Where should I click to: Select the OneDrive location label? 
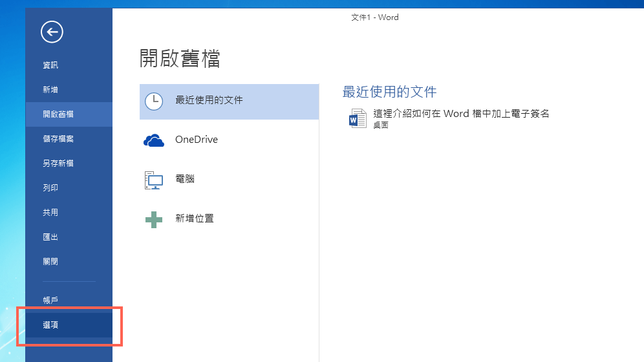click(x=197, y=140)
